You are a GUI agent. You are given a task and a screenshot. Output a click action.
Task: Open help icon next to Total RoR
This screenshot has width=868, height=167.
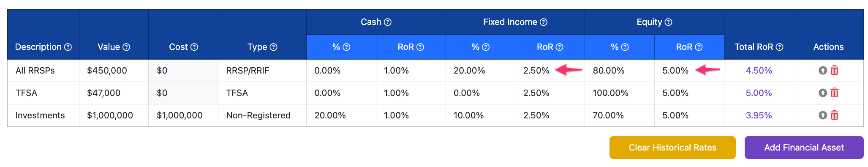[x=780, y=47]
